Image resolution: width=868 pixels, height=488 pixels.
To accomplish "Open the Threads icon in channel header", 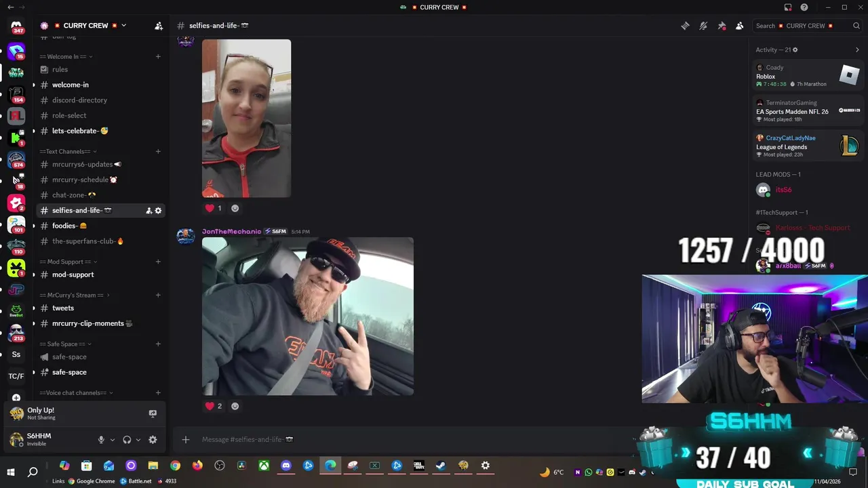I will click(686, 26).
